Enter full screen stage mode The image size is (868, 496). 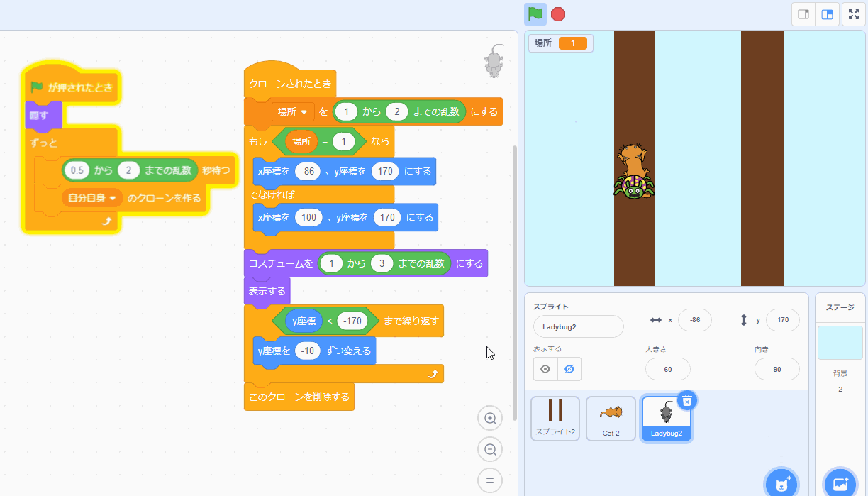point(854,14)
